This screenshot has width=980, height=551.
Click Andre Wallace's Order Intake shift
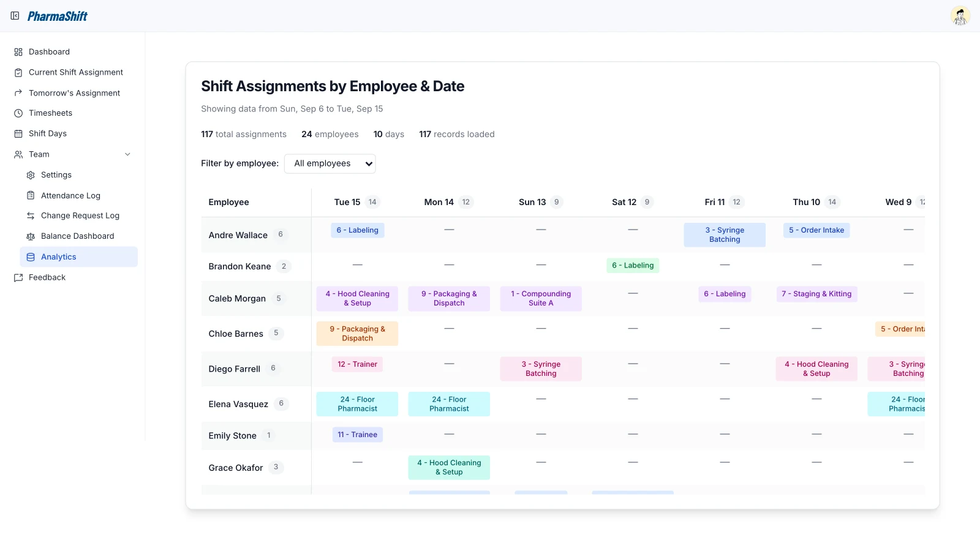(816, 230)
